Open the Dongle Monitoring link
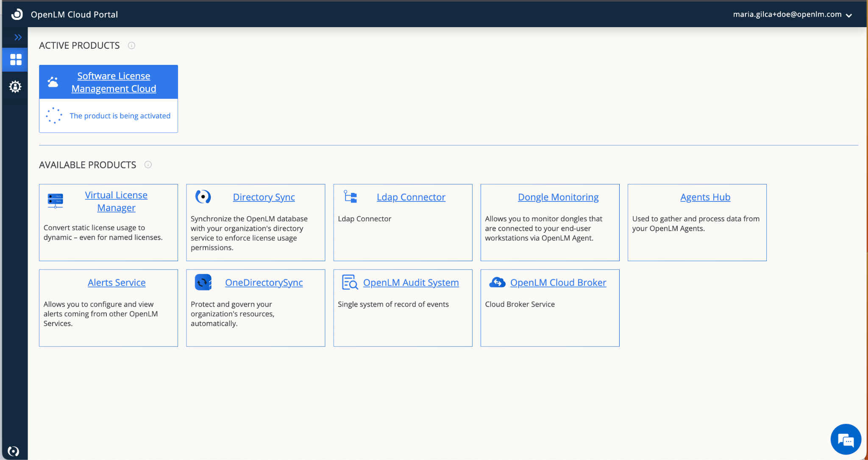868x460 pixels. 558,197
